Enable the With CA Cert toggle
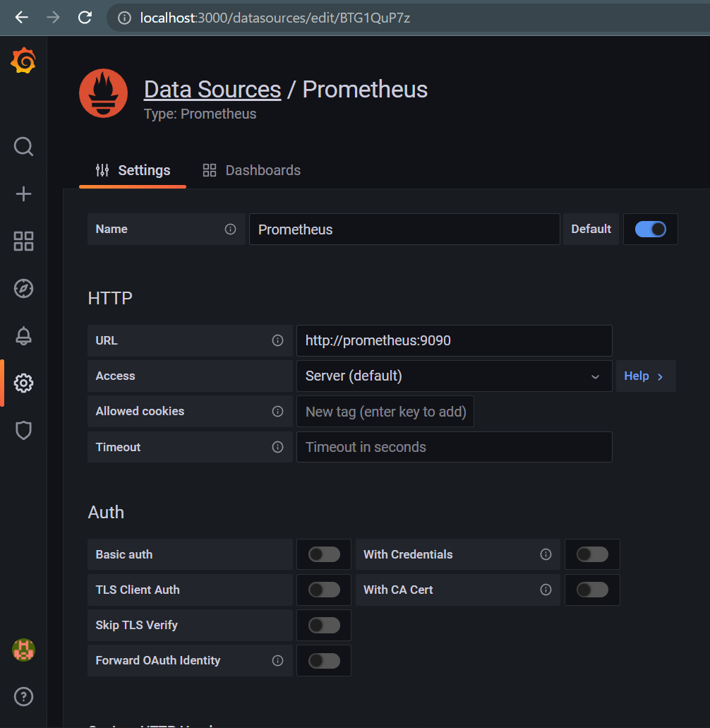The image size is (710, 728). (592, 590)
